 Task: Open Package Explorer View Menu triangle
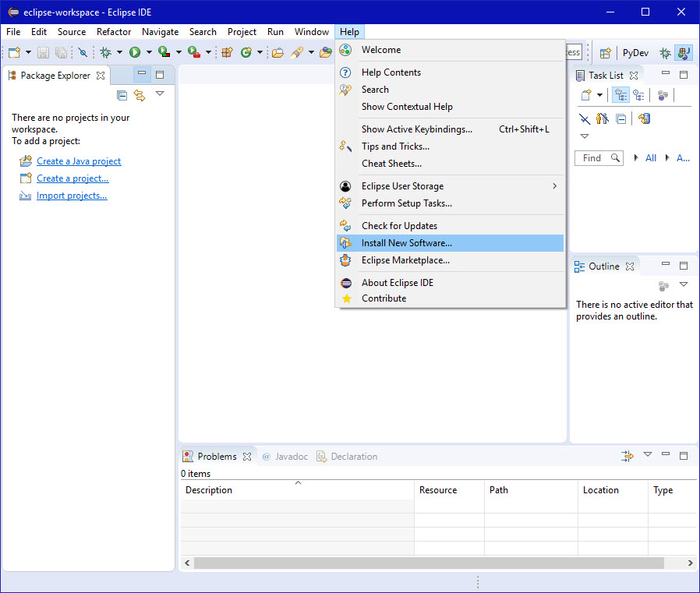pyautogui.click(x=160, y=94)
